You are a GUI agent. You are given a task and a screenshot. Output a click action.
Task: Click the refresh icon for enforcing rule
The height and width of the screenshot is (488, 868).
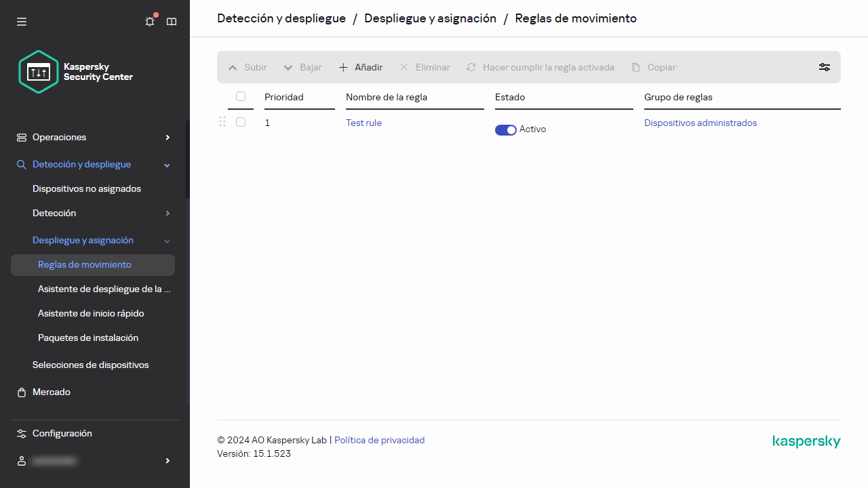pos(471,67)
